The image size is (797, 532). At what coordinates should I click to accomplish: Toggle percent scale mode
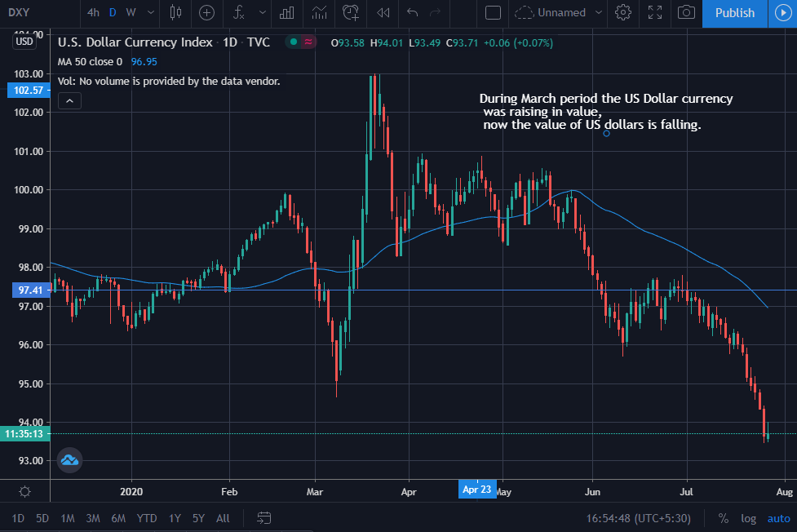coord(724,518)
